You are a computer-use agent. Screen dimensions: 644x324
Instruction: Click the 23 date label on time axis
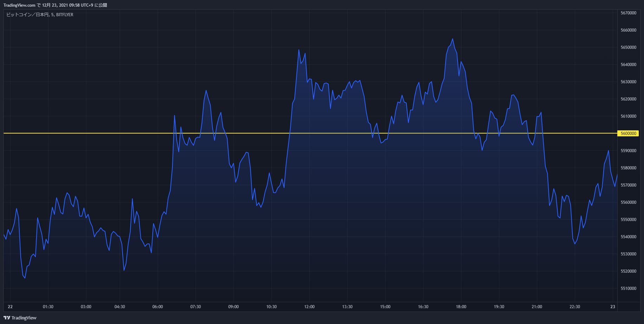point(613,307)
